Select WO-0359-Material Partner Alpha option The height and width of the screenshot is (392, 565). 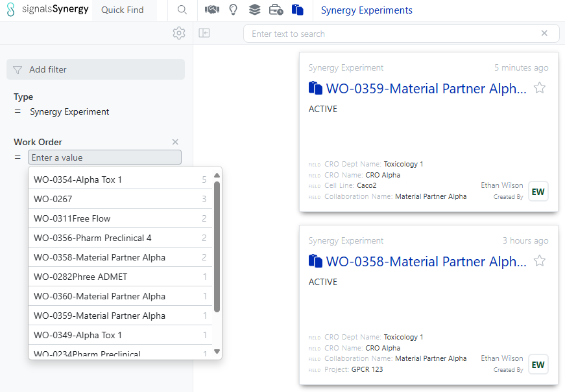pyautogui.click(x=120, y=316)
